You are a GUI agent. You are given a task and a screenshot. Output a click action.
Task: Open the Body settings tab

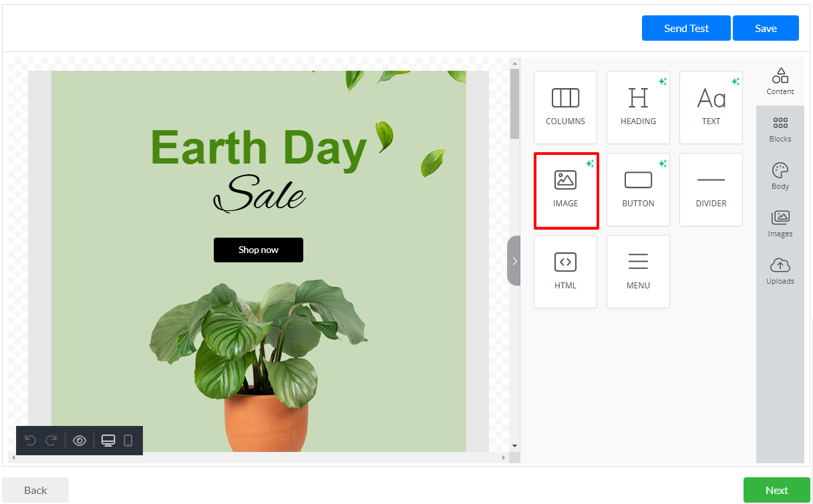[x=780, y=177]
